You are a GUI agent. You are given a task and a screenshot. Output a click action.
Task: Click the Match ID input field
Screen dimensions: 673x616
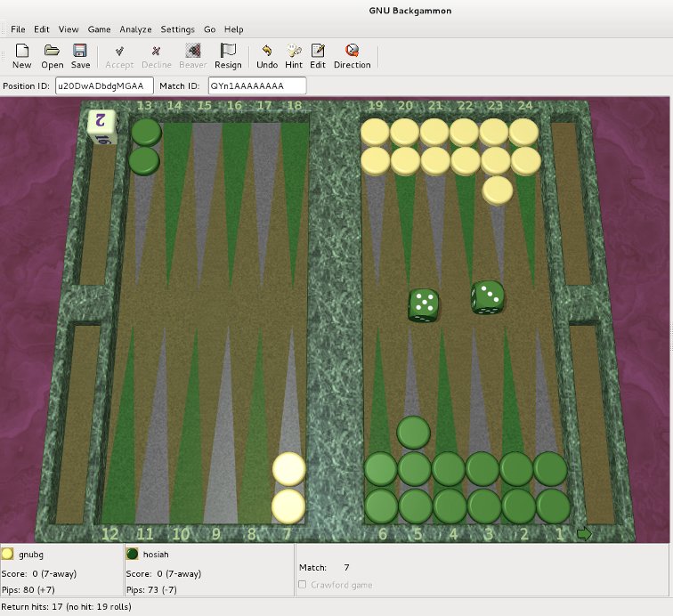(x=257, y=85)
